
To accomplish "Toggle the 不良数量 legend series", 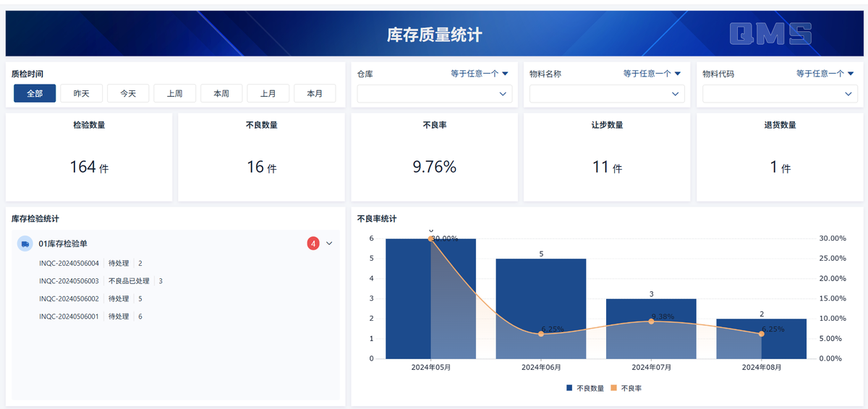I will tap(585, 388).
